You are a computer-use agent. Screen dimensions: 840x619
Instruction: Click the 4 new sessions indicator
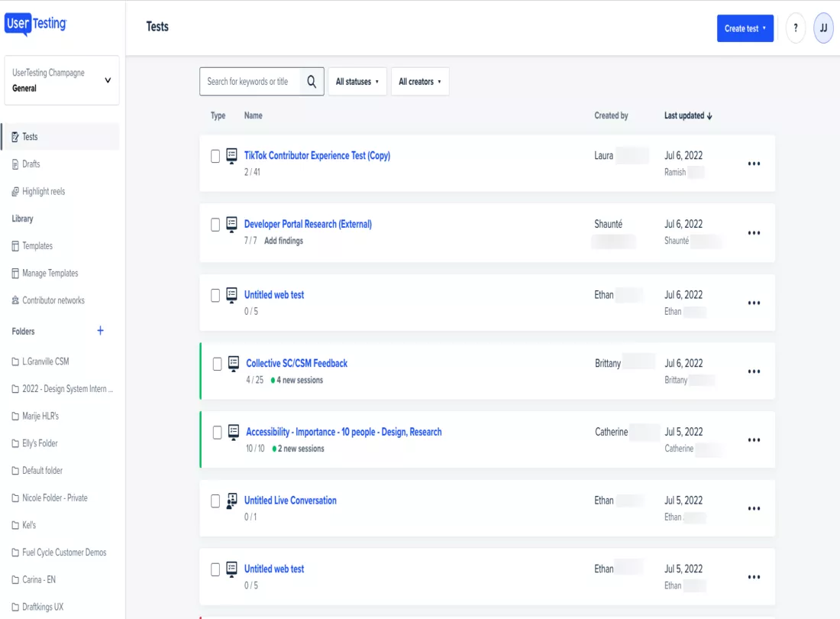click(297, 380)
